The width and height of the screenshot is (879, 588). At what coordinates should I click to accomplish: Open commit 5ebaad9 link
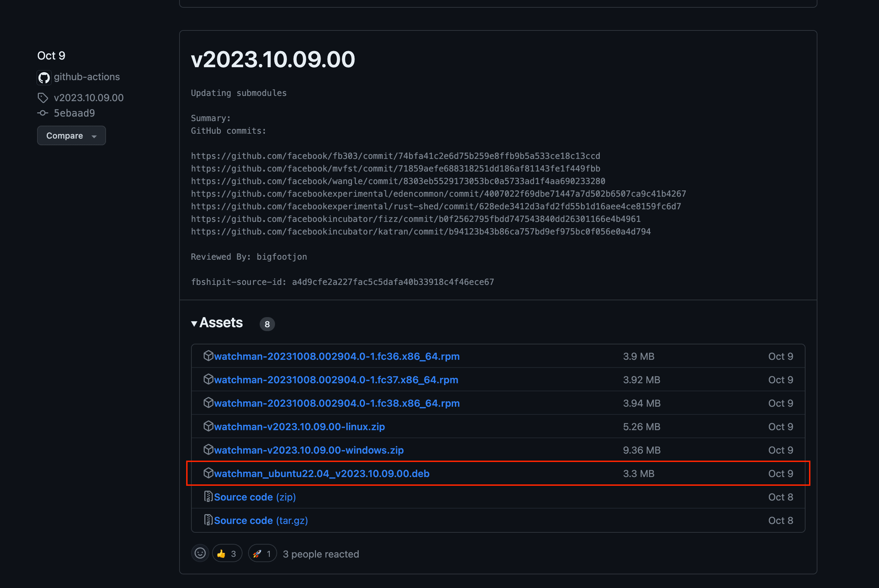click(74, 113)
